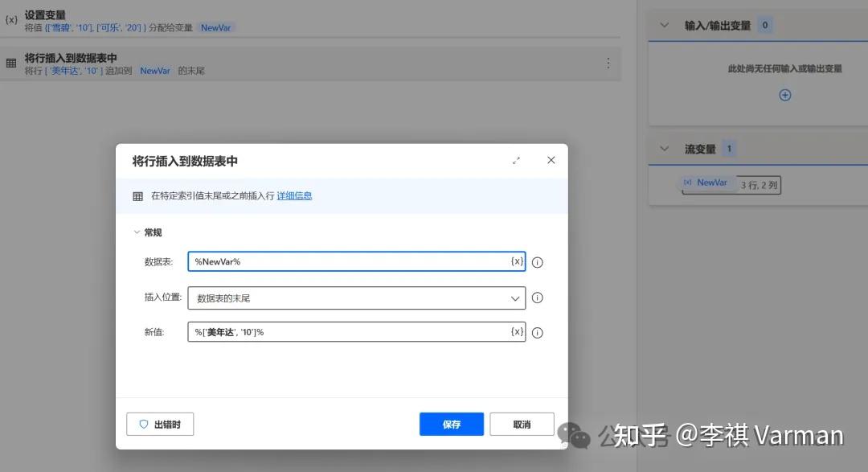Open the three-dot menu on the insert row action
This screenshot has height=472, width=868.
click(x=608, y=63)
